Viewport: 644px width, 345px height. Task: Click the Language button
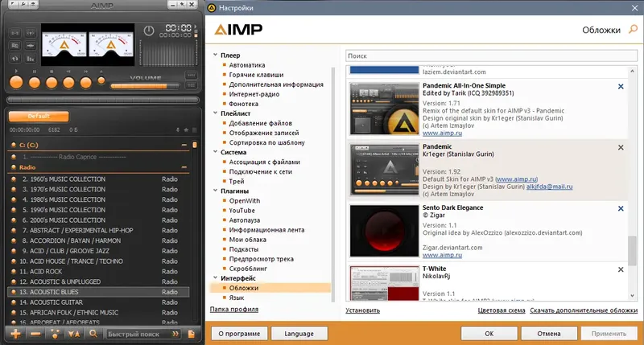pyautogui.click(x=299, y=334)
